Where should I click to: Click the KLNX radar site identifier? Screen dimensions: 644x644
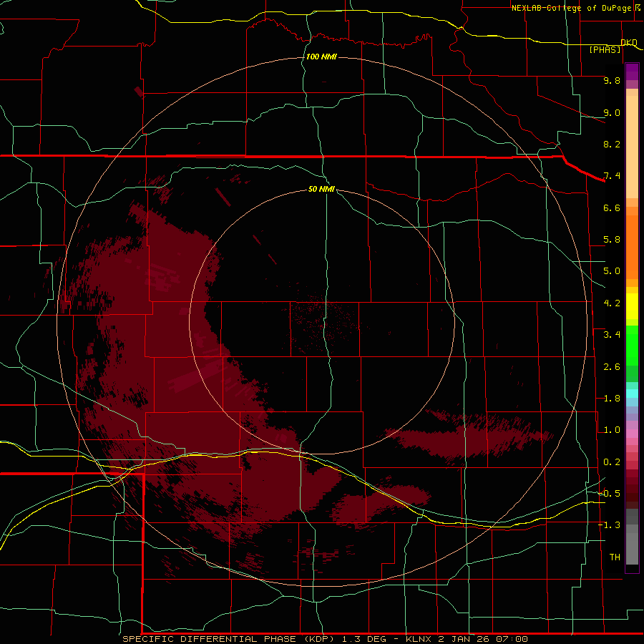(x=419, y=639)
